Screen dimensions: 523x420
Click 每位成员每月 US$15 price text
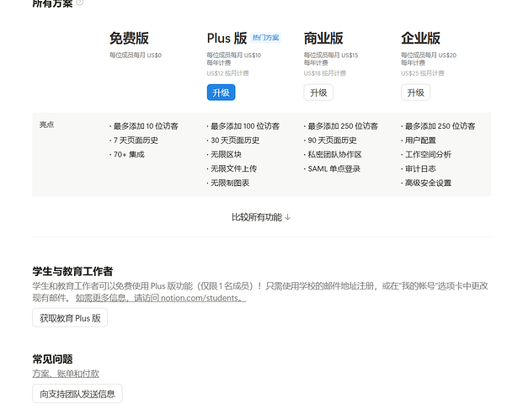pos(331,55)
